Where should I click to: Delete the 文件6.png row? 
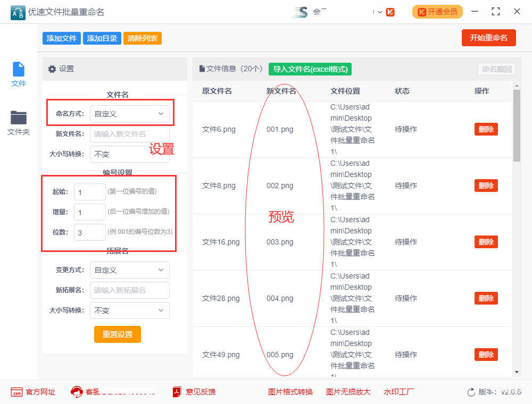pyautogui.click(x=486, y=129)
